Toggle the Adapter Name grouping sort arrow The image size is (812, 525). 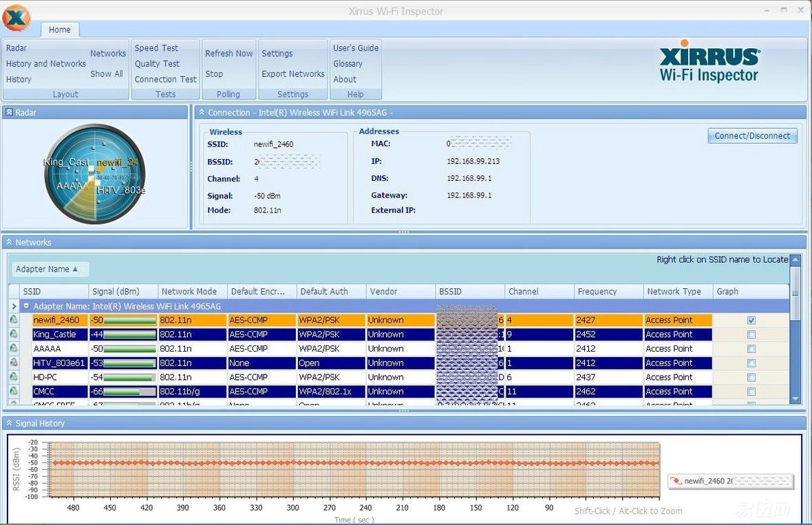(x=75, y=269)
